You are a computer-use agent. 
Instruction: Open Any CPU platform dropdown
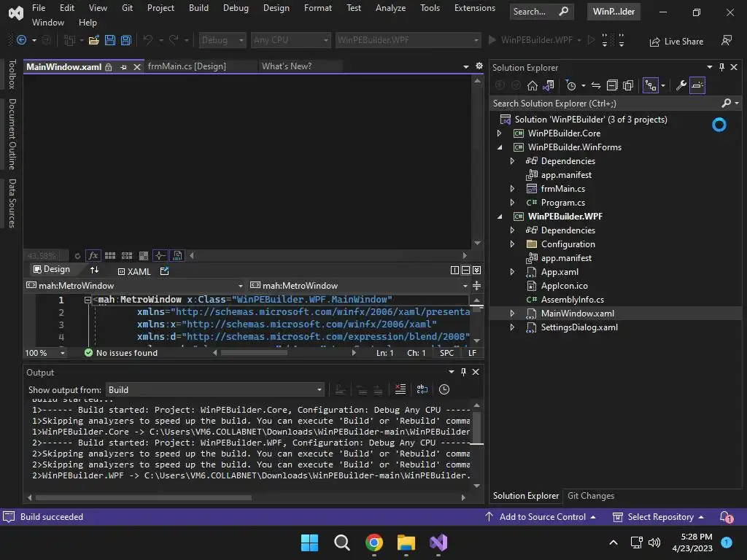pos(290,41)
